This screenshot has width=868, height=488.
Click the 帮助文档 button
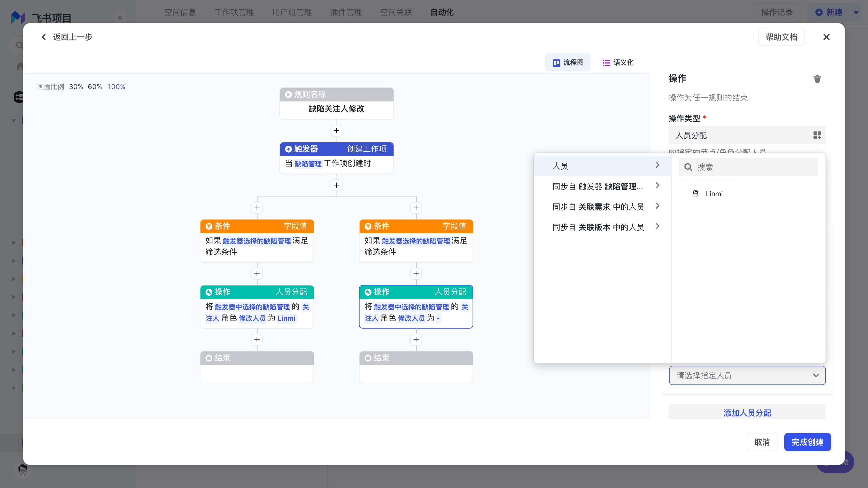pos(781,37)
